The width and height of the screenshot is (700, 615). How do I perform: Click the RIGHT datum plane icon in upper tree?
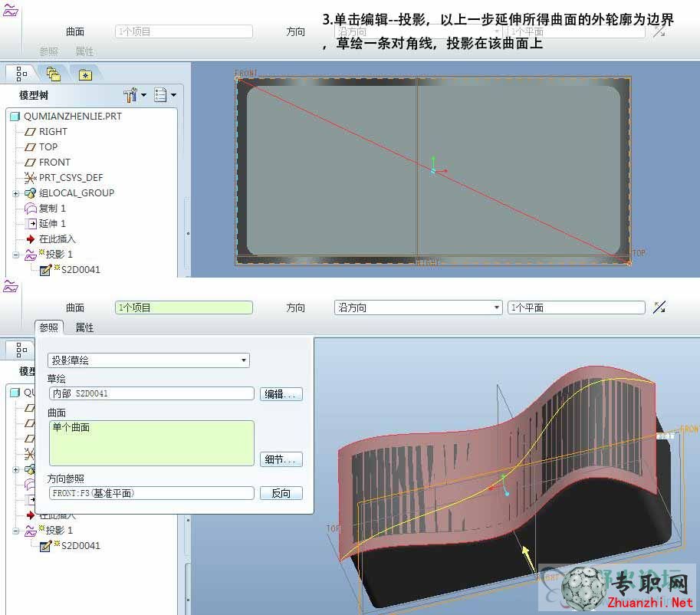[30, 132]
